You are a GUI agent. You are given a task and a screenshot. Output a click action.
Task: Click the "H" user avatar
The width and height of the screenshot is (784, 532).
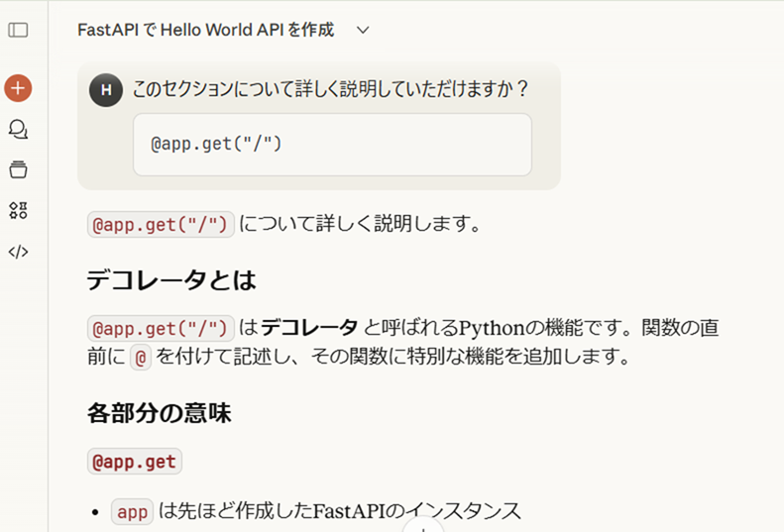[x=105, y=89]
